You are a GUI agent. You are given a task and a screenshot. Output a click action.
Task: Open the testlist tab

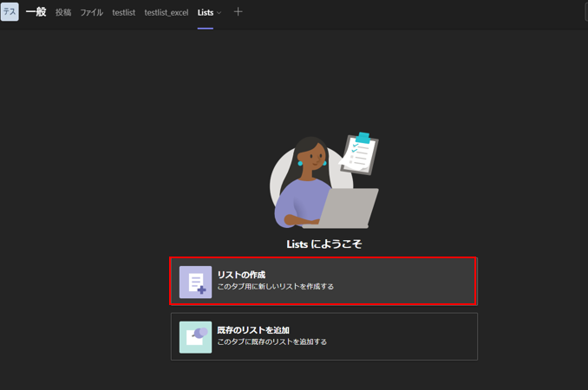click(x=124, y=12)
